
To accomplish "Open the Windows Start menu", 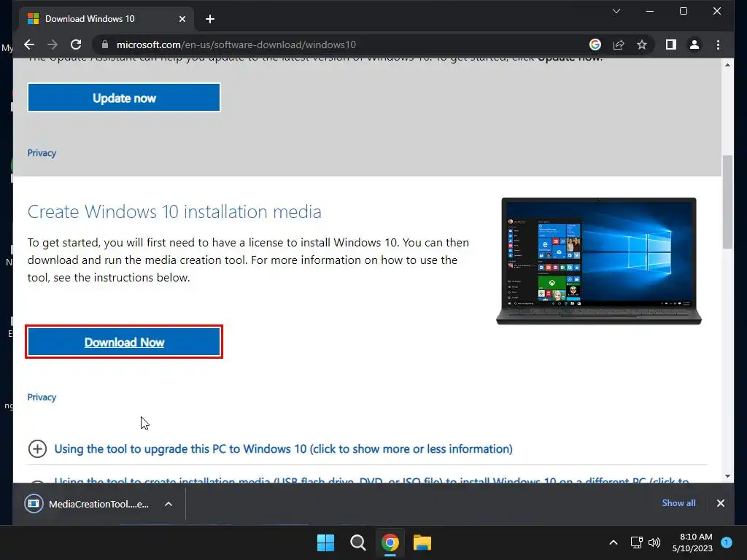I will pos(326,542).
